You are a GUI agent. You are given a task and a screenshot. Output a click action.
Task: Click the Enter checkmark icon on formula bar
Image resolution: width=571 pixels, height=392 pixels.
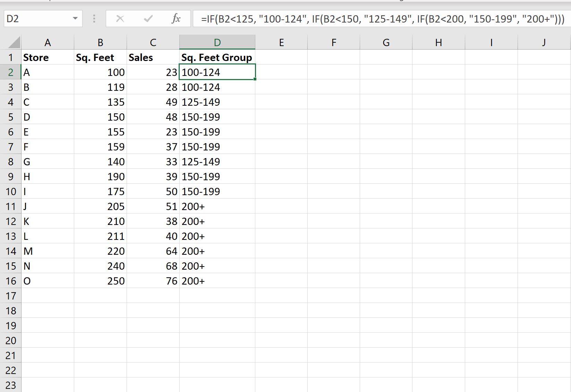[148, 19]
